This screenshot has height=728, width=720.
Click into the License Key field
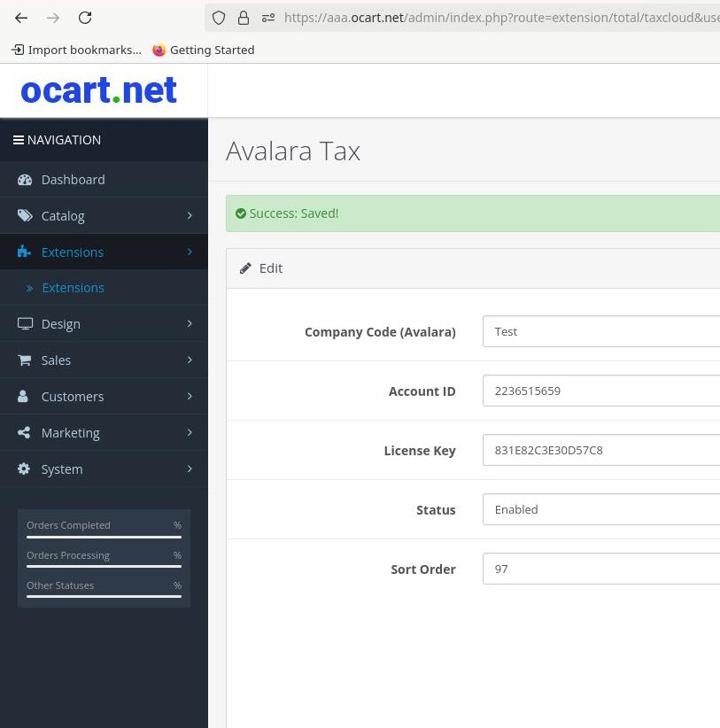601,450
